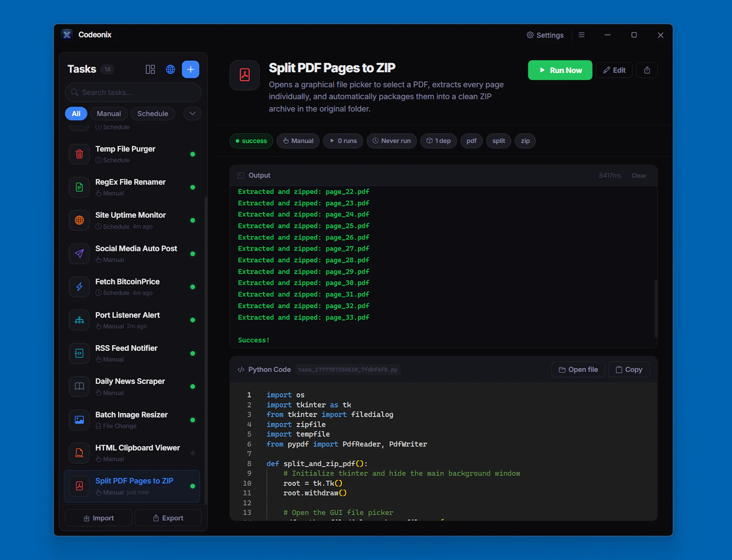This screenshot has height=560, width=732.
Task: Click the globe icon in the Tasks header
Action: 170,69
